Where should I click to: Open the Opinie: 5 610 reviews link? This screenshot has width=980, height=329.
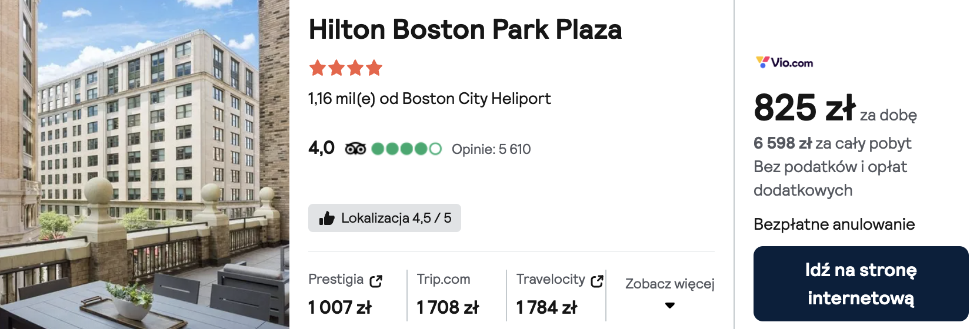[x=491, y=149]
